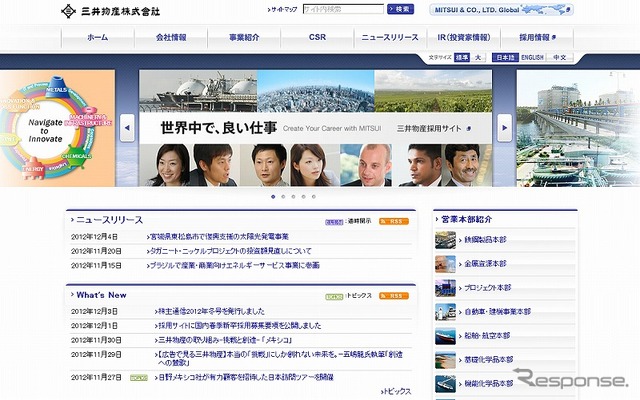Viewport: 640px width, 400px height.
Task: Go to the ホーム menu tab
Action: pyautogui.click(x=98, y=38)
